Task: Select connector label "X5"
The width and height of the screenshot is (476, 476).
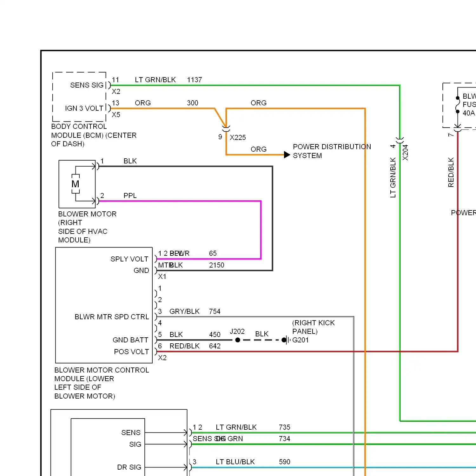Action: point(116,115)
